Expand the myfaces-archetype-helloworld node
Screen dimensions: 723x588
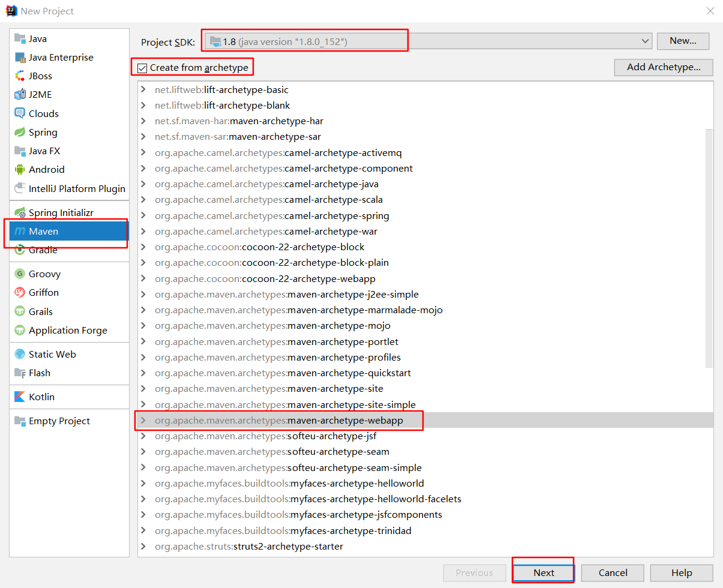click(143, 483)
